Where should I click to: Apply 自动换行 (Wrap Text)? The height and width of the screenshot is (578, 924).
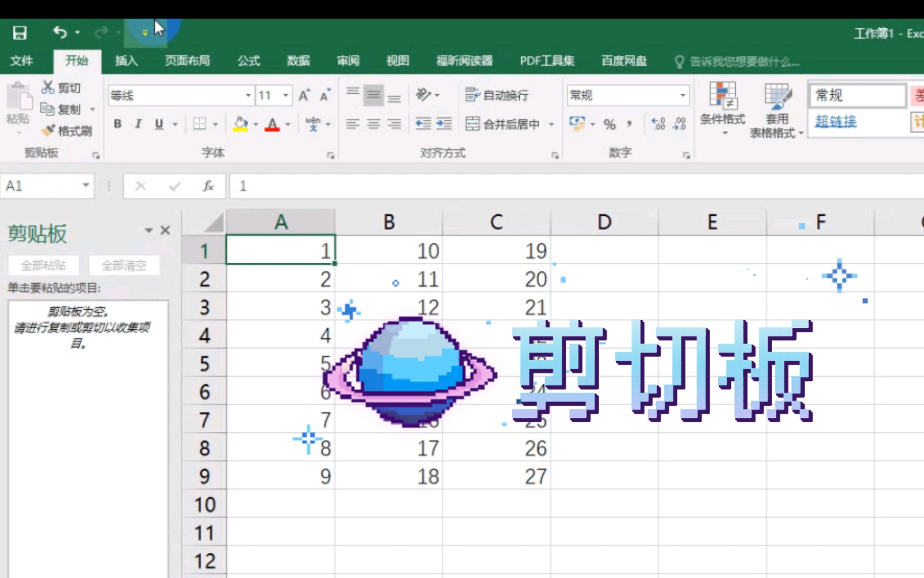click(497, 95)
